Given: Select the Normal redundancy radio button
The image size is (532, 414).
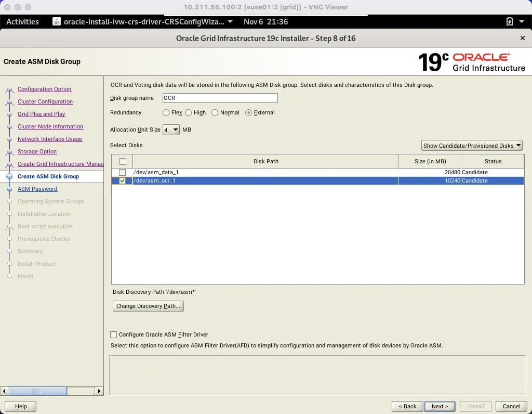Looking at the screenshot, I should tap(215, 112).
